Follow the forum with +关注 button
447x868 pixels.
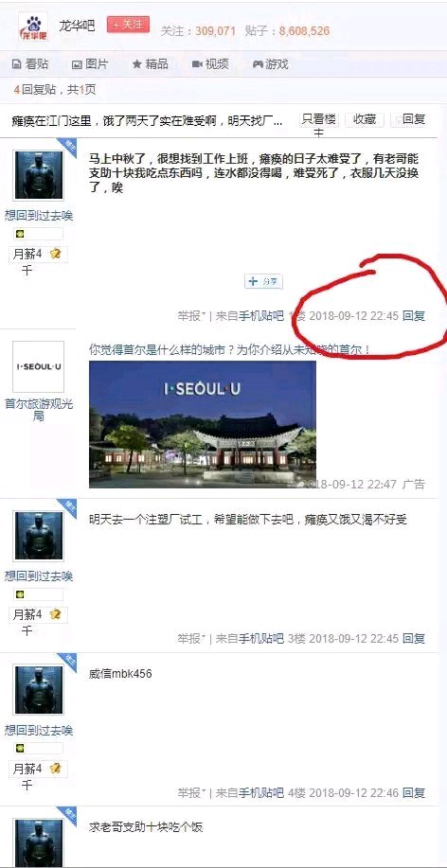click(128, 25)
